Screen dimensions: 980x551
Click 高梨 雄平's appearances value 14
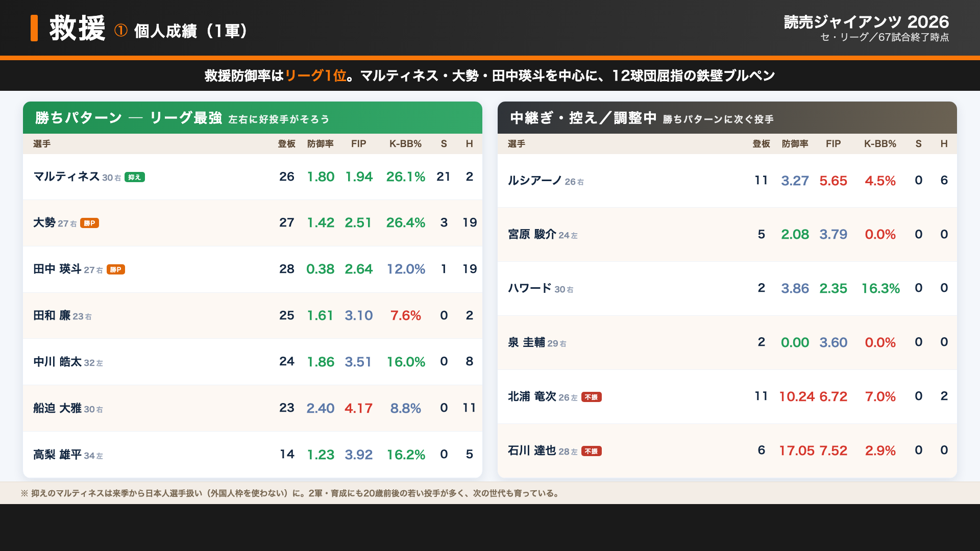click(287, 454)
